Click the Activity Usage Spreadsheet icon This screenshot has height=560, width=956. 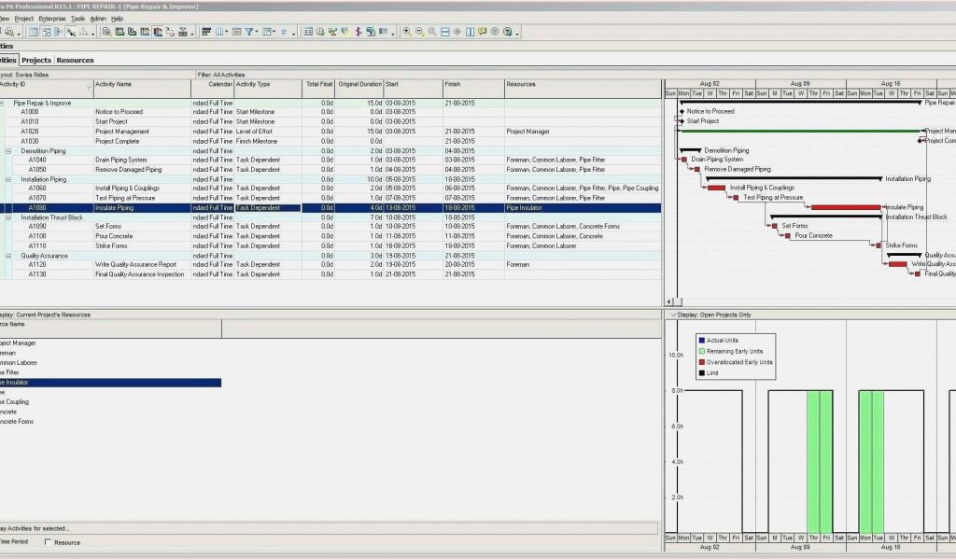pyautogui.click(x=119, y=32)
